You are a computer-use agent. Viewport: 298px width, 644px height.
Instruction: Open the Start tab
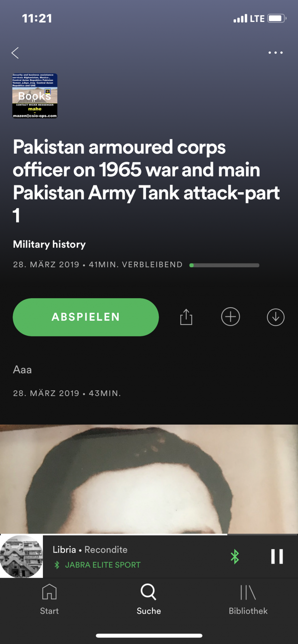click(x=49, y=600)
